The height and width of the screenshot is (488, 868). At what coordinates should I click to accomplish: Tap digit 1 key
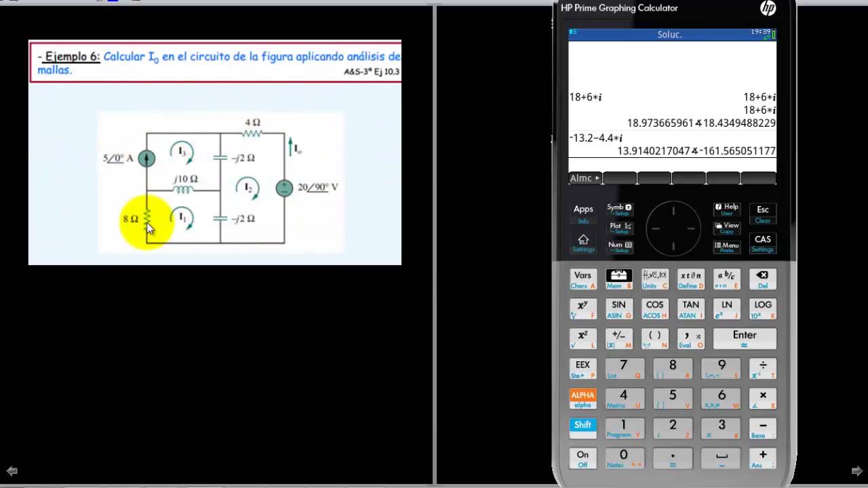[623, 428]
